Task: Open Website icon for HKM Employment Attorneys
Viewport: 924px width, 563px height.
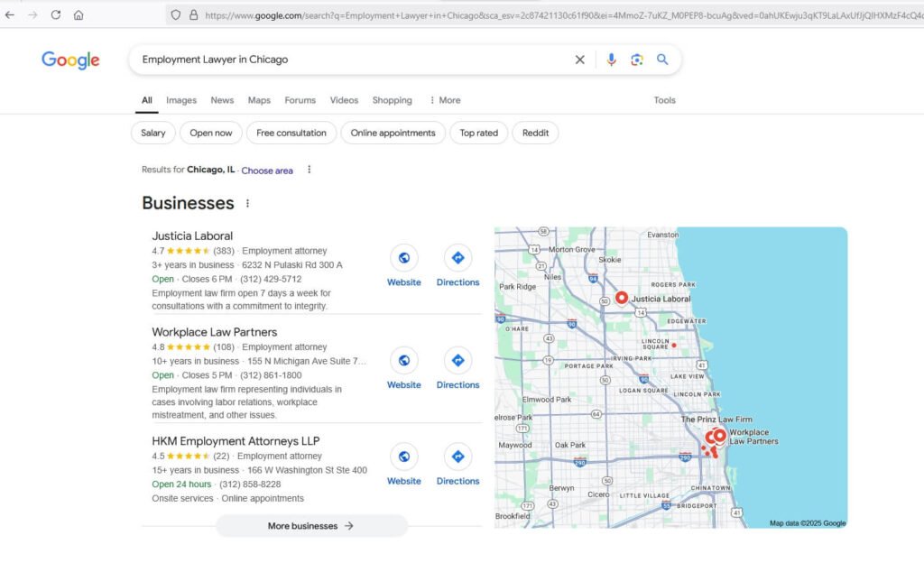Action: pos(404,457)
